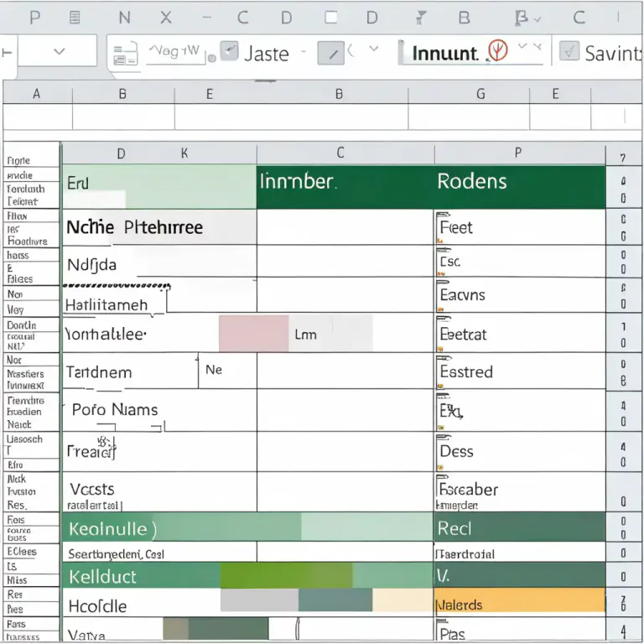Select inner column header K

pos(184,153)
